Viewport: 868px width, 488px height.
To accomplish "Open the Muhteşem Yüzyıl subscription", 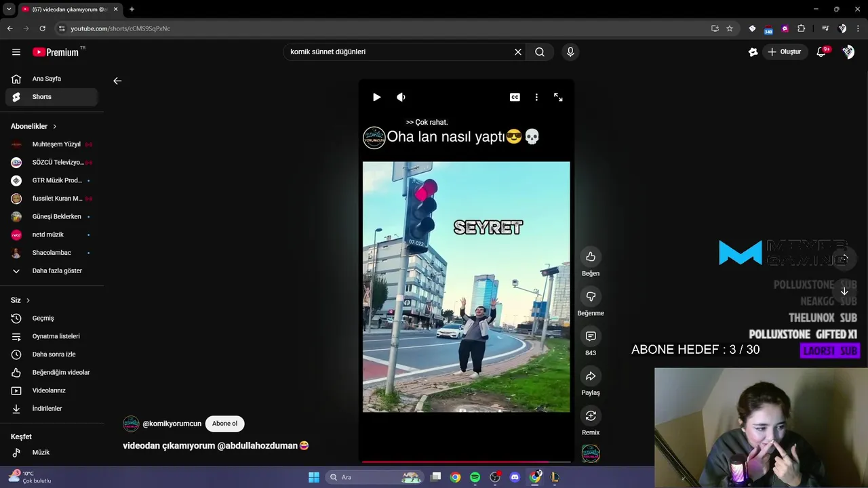I will [52, 144].
